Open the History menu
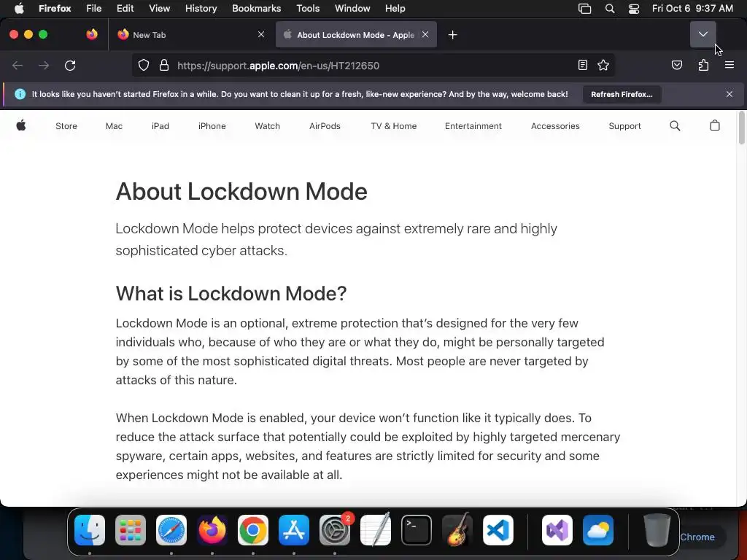Screen dimensions: 747x560 (201, 9)
